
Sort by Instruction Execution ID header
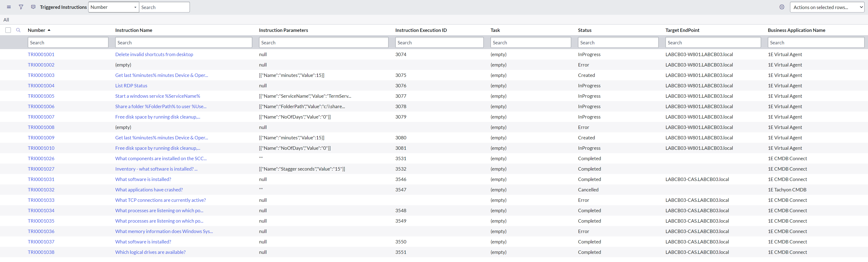[421, 30]
